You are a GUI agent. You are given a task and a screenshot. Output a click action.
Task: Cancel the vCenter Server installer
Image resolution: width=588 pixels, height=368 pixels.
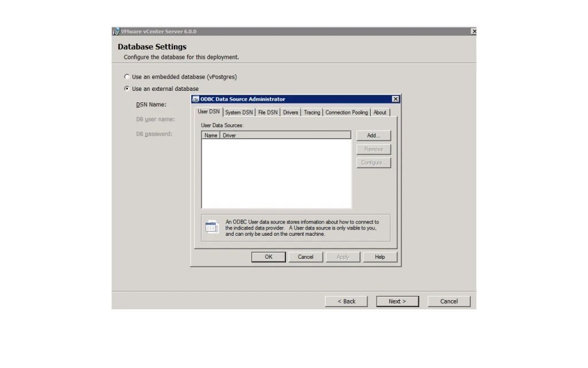pos(449,301)
